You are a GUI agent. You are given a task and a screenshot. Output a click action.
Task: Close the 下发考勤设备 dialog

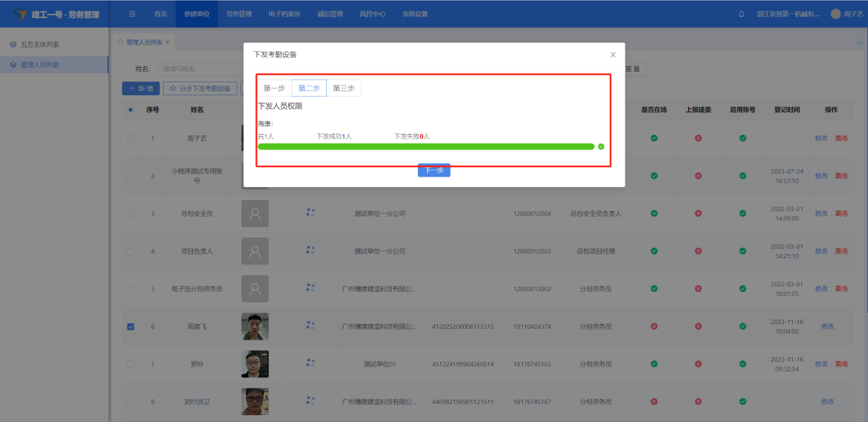coord(612,55)
